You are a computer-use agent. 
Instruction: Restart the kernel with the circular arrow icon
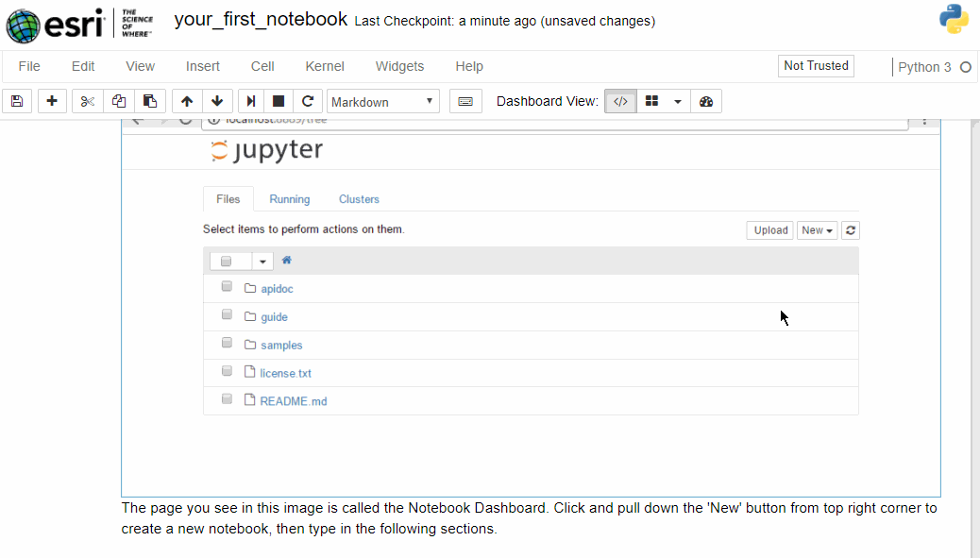tap(308, 101)
